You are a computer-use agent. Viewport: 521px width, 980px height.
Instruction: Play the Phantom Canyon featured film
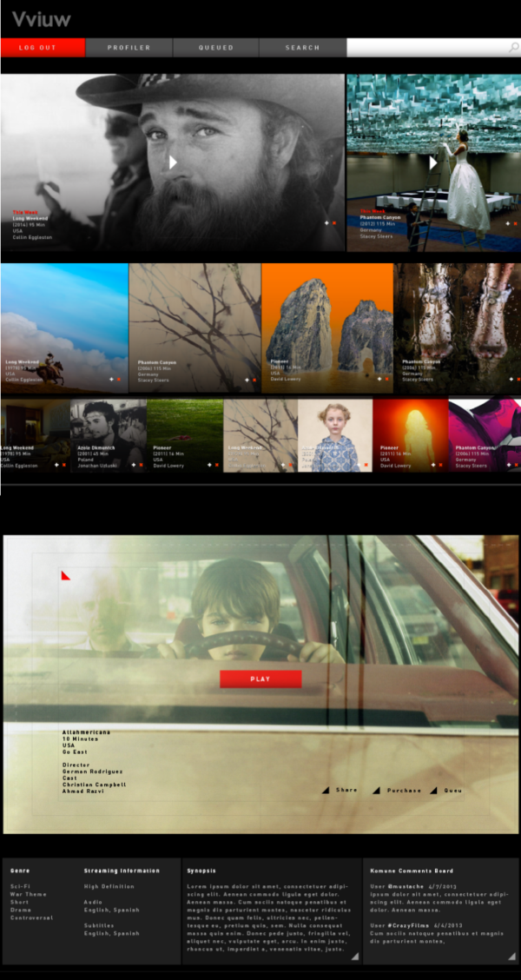(432, 162)
